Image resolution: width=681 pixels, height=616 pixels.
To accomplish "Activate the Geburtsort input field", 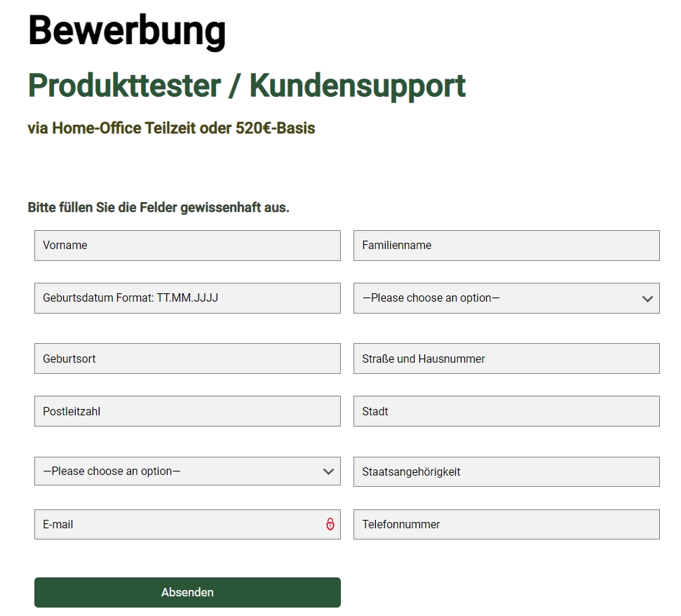I will (187, 359).
